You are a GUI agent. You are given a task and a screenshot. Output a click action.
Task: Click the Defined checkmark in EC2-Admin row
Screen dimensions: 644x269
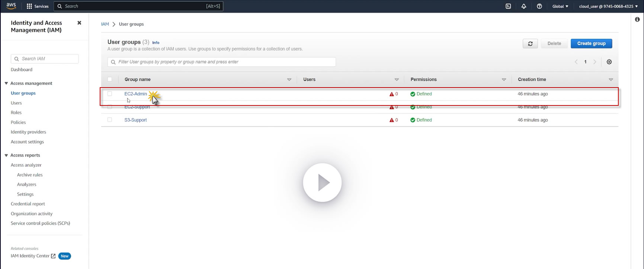click(x=413, y=94)
